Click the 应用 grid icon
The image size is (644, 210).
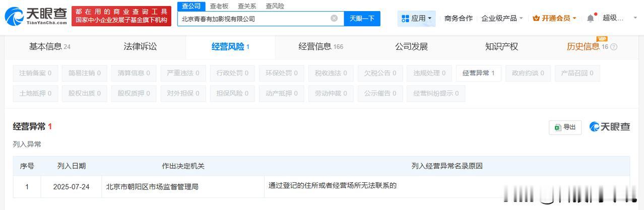405,18
